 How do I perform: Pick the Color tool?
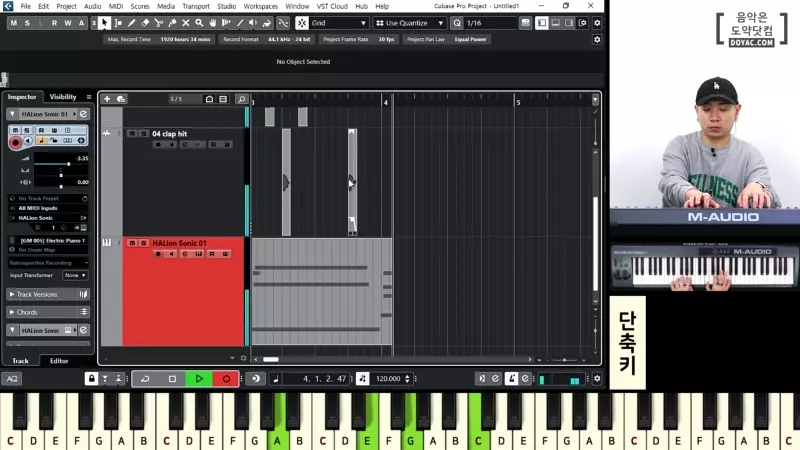click(x=267, y=23)
